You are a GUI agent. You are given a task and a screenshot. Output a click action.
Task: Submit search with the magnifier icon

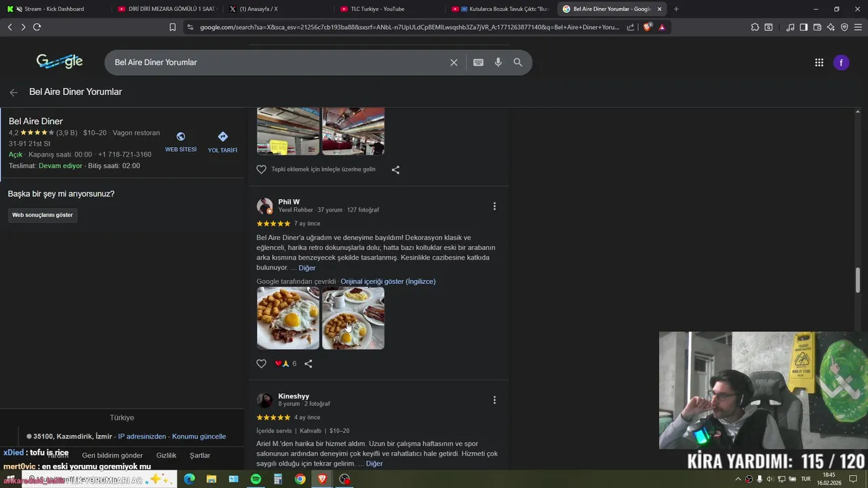pos(518,62)
